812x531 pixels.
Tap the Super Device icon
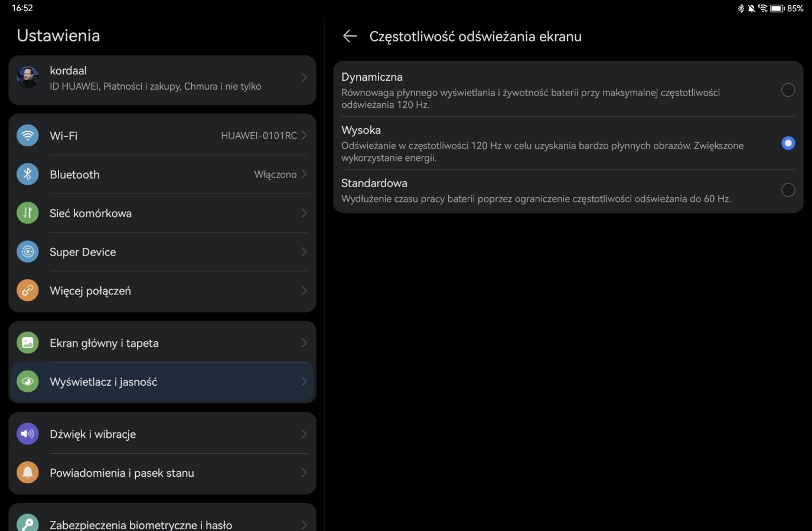(27, 252)
